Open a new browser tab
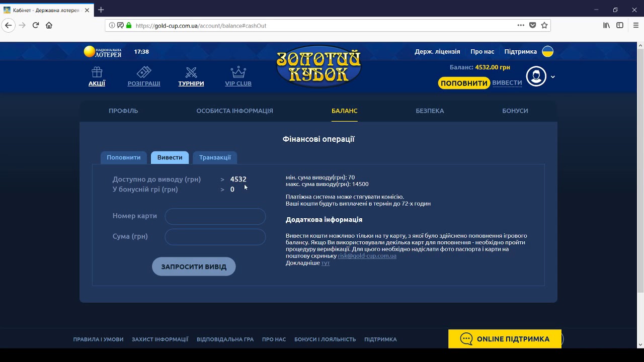Screen dimensions: 644x362 click(x=101, y=10)
